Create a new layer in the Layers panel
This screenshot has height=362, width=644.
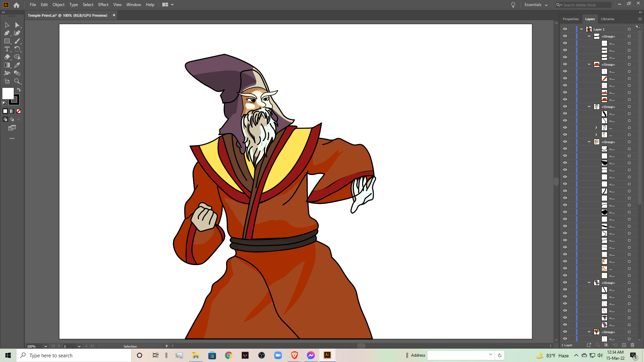[624, 345]
